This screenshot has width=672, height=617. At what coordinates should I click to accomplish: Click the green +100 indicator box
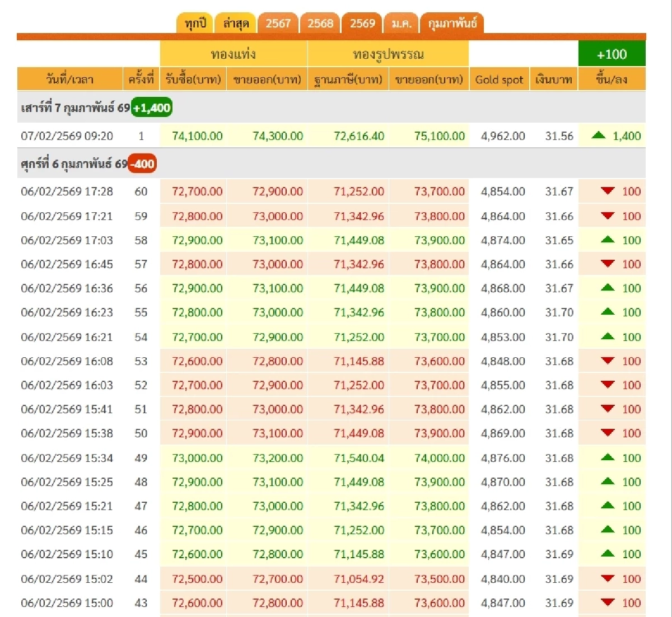[612, 54]
